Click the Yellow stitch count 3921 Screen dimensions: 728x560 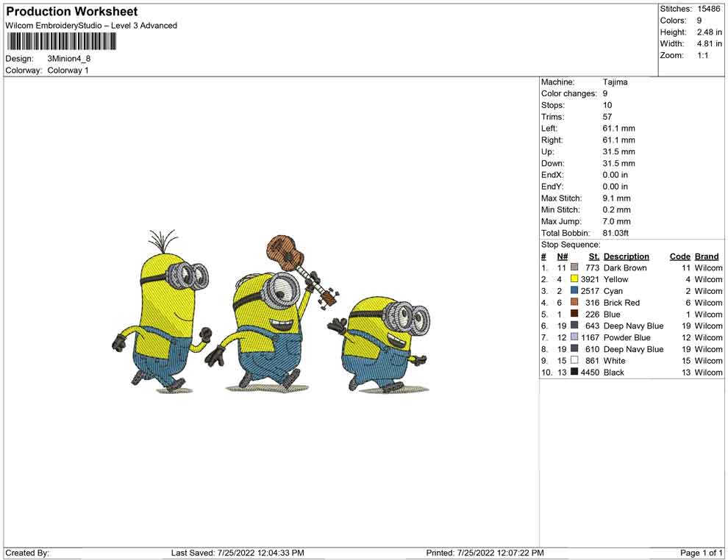[x=590, y=279]
